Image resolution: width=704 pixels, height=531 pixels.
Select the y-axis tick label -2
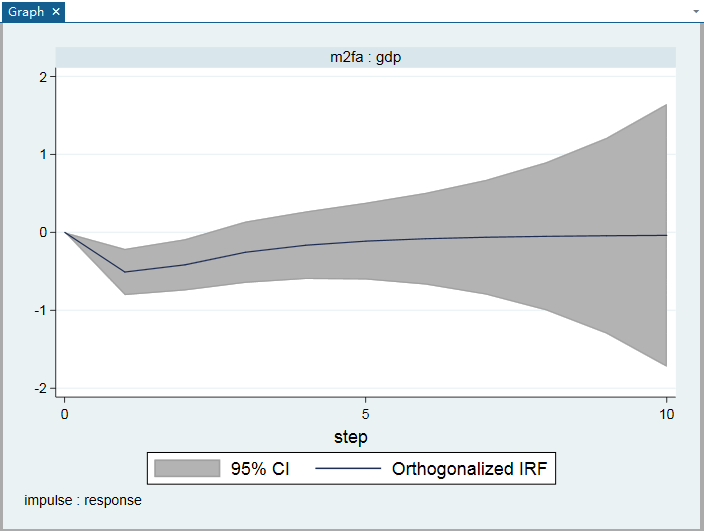pos(41,388)
